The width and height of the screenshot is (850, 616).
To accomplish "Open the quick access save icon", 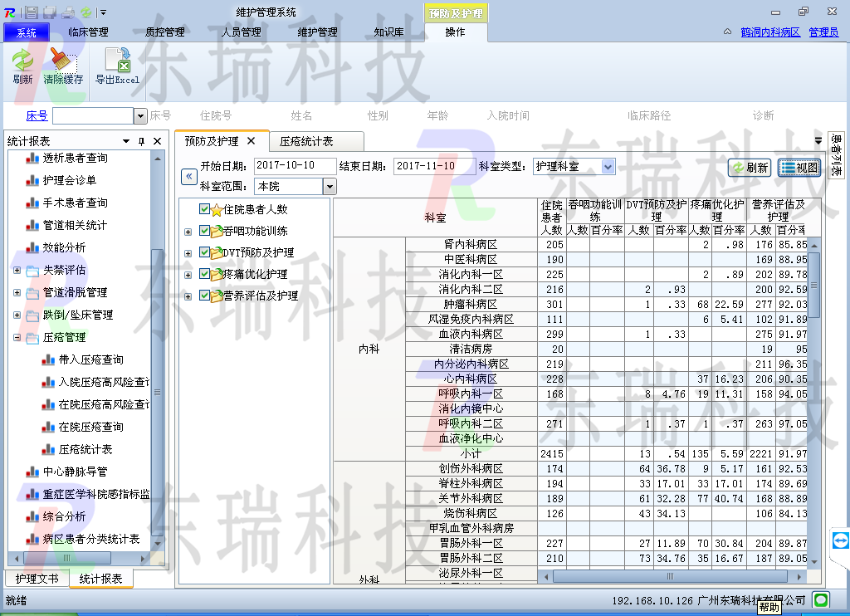I will (x=32, y=12).
